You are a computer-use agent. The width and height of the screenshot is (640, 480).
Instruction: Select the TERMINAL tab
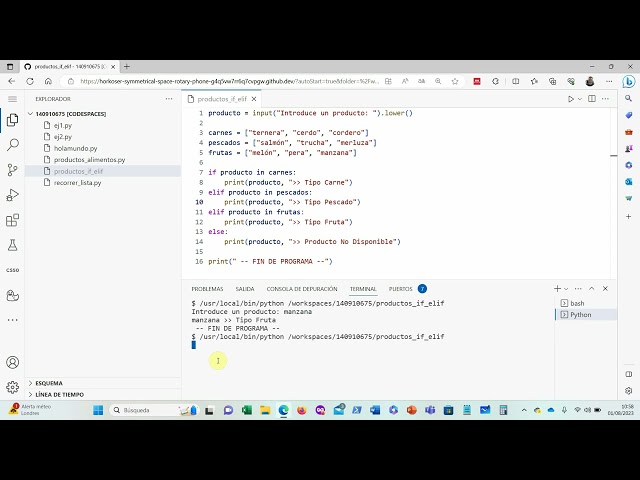[x=363, y=289]
